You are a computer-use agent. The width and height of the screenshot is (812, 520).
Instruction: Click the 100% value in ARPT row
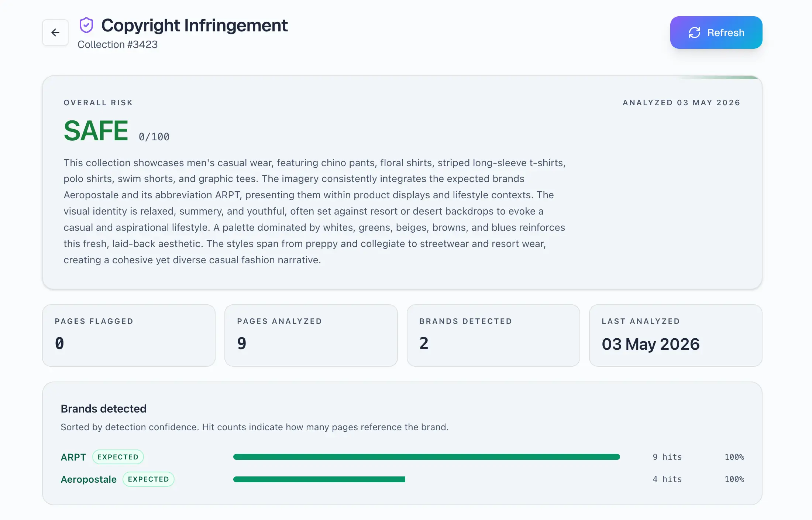(x=734, y=457)
